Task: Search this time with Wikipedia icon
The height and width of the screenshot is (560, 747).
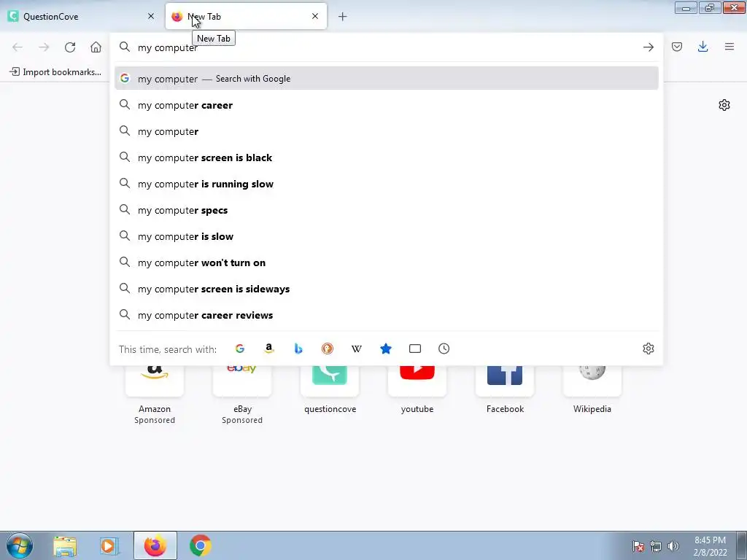Action: point(356,349)
